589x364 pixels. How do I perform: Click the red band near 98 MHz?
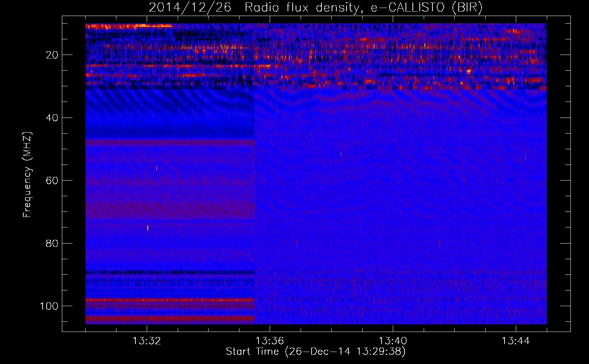[170, 300]
